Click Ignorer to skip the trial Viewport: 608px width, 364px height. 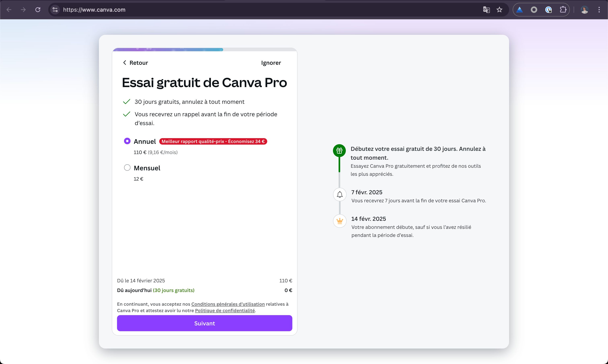click(271, 63)
